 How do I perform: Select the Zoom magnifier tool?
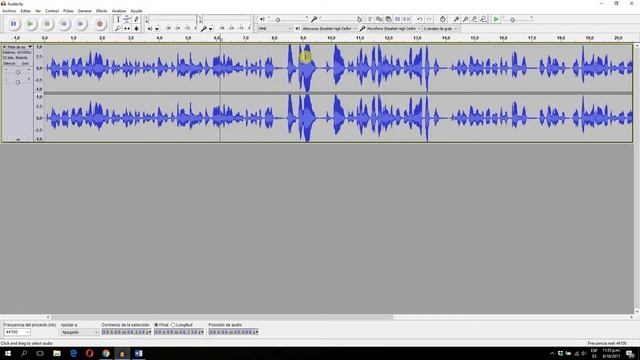point(118,29)
